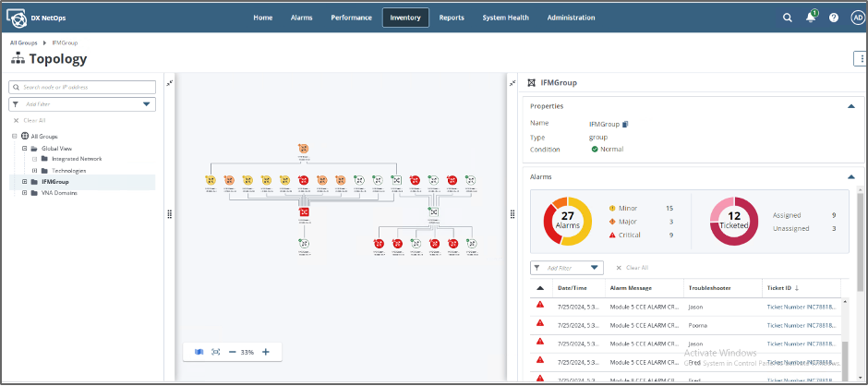Toggle the topology minimap icon
Screen dimensions: 868x386
click(199, 352)
